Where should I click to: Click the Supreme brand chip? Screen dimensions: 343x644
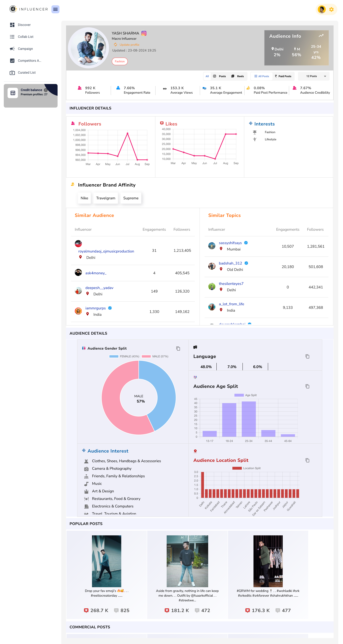pyautogui.click(x=131, y=198)
